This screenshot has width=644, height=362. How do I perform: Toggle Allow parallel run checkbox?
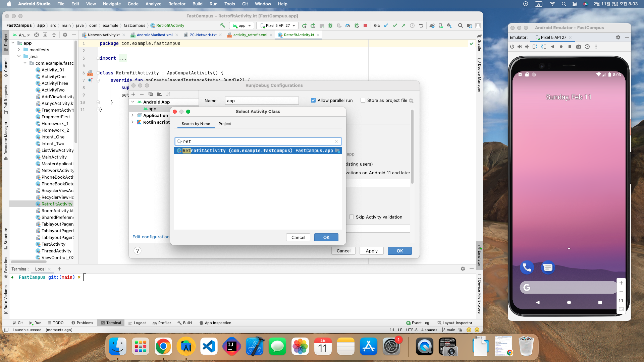click(x=313, y=100)
